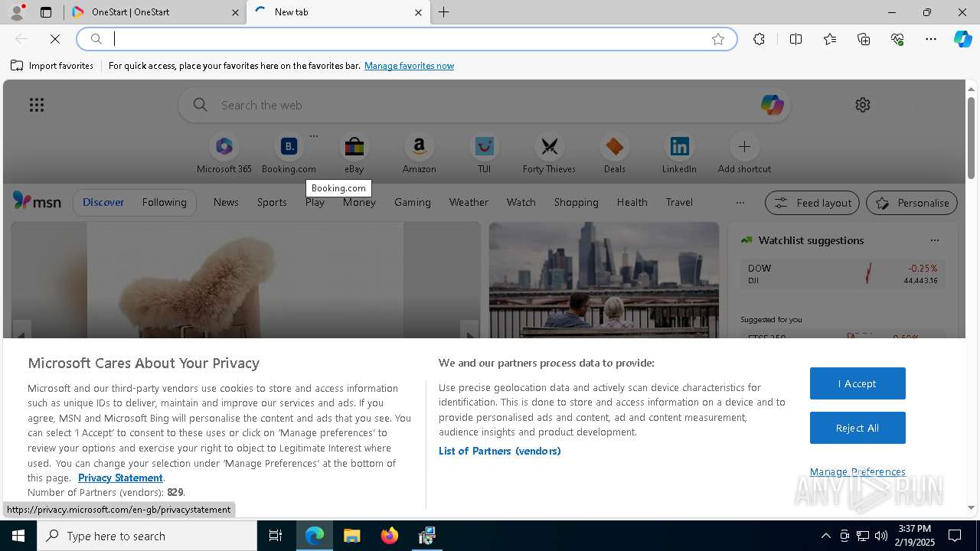Open Windows Start menu
The height and width of the screenshot is (551, 980).
[18, 536]
